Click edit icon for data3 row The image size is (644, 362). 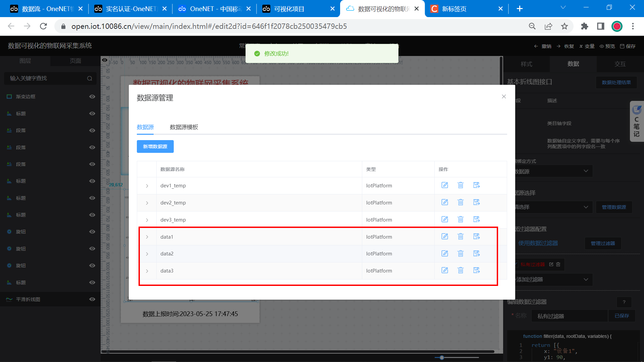coord(445,270)
